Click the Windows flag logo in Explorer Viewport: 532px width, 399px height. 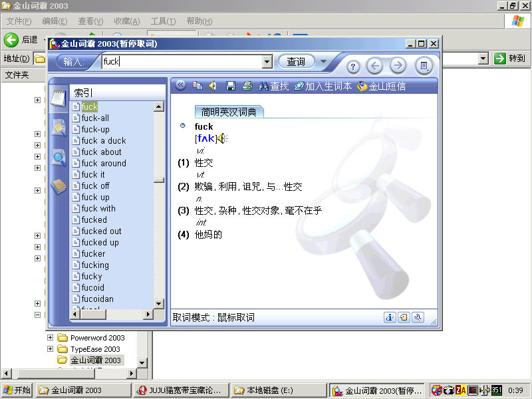518,21
